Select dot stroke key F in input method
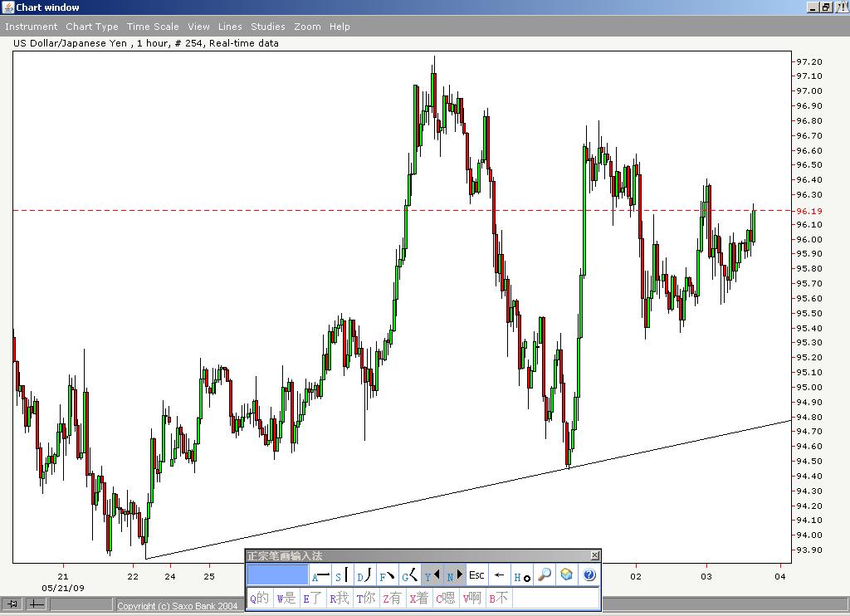This screenshot has width=850, height=616. pos(387,575)
